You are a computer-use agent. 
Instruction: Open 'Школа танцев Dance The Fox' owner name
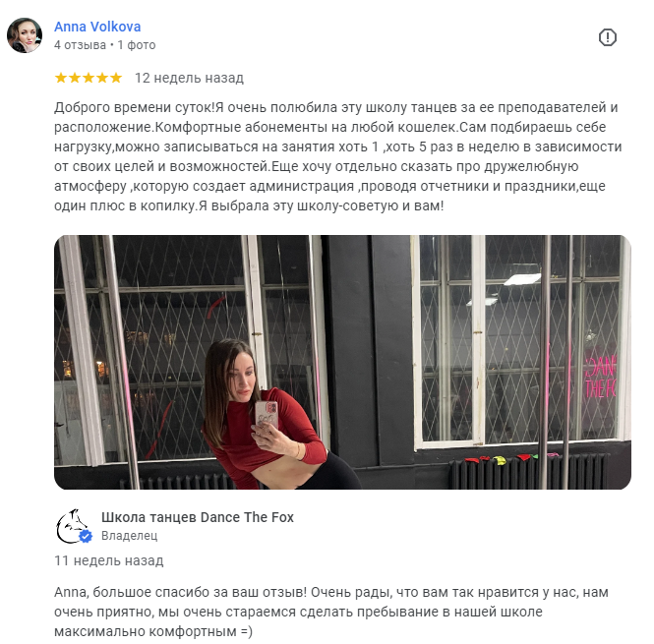coord(198,517)
